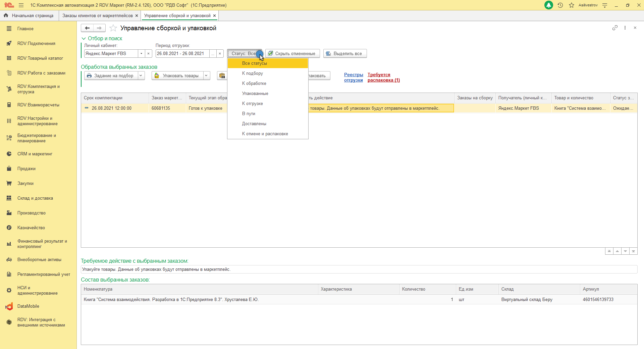
Task: Open the main hamburger menu
Action: point(21,5)
